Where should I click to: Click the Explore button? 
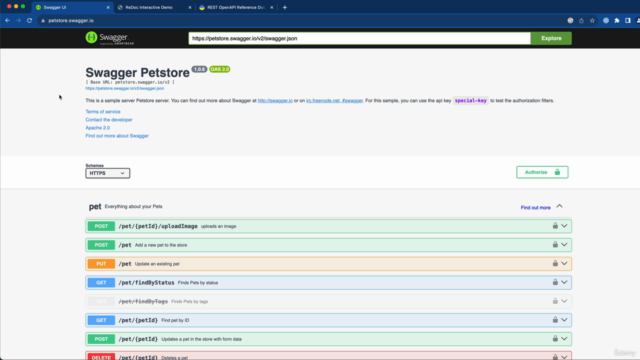551,38
